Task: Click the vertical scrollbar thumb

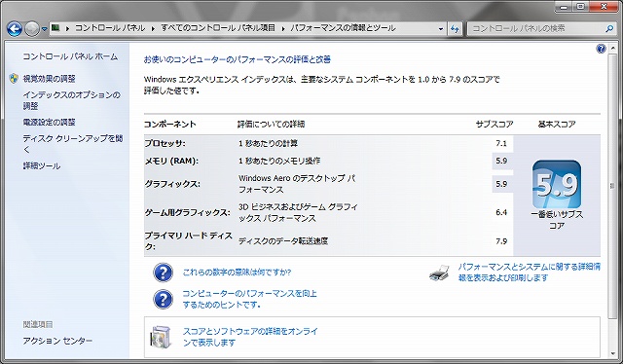Action: (x=611, y=186)
